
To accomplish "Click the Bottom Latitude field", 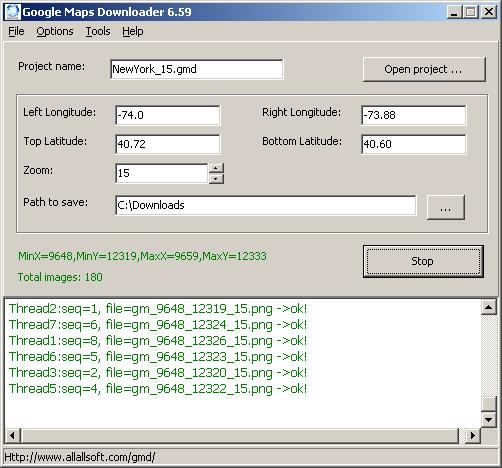I will (413, 144).
